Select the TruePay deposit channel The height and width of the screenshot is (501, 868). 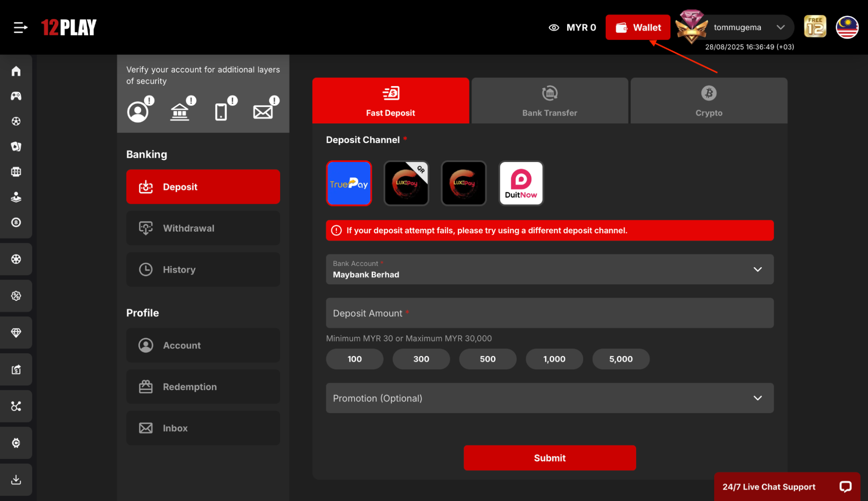(x=349, y=183)
